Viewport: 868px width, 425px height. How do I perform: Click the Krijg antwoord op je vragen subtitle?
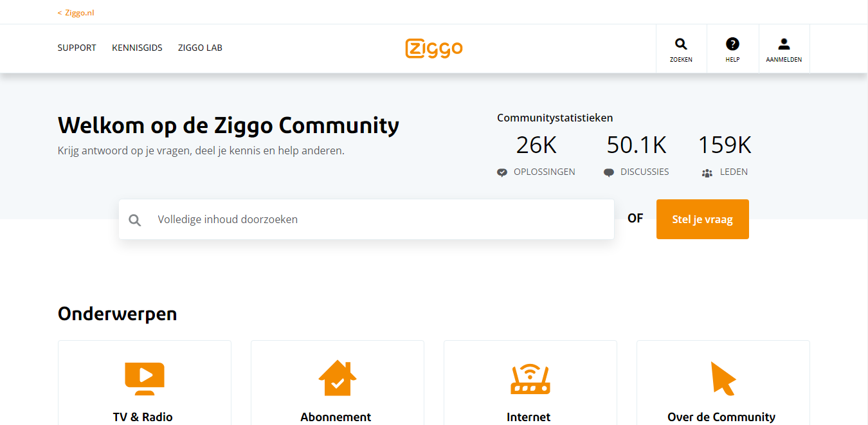201,151
